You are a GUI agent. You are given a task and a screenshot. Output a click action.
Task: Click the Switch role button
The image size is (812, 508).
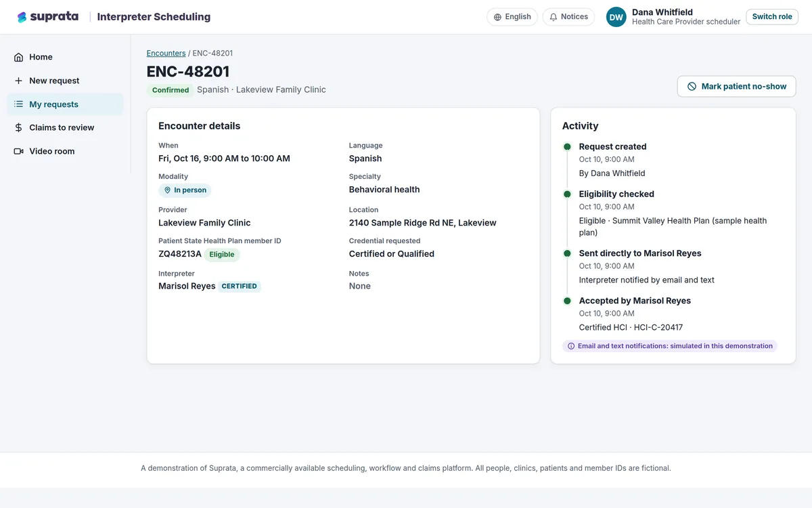tap(772, 17)
